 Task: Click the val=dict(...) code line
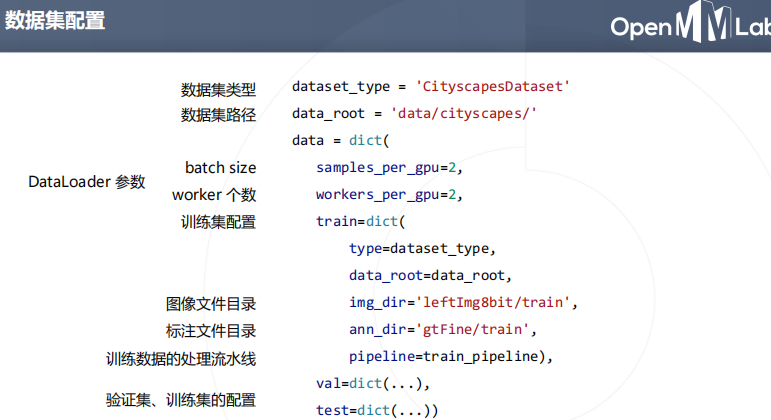373,383
